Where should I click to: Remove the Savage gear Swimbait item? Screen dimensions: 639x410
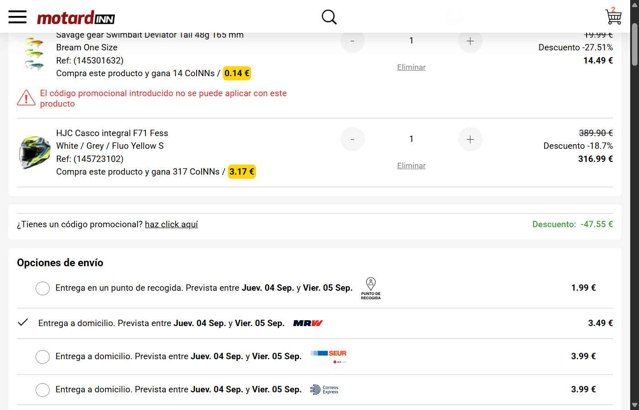(x=411, y=67)
